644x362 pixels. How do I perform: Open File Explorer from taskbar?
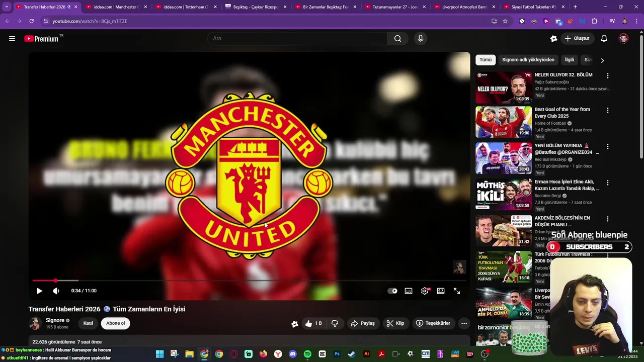pos(189,354)
